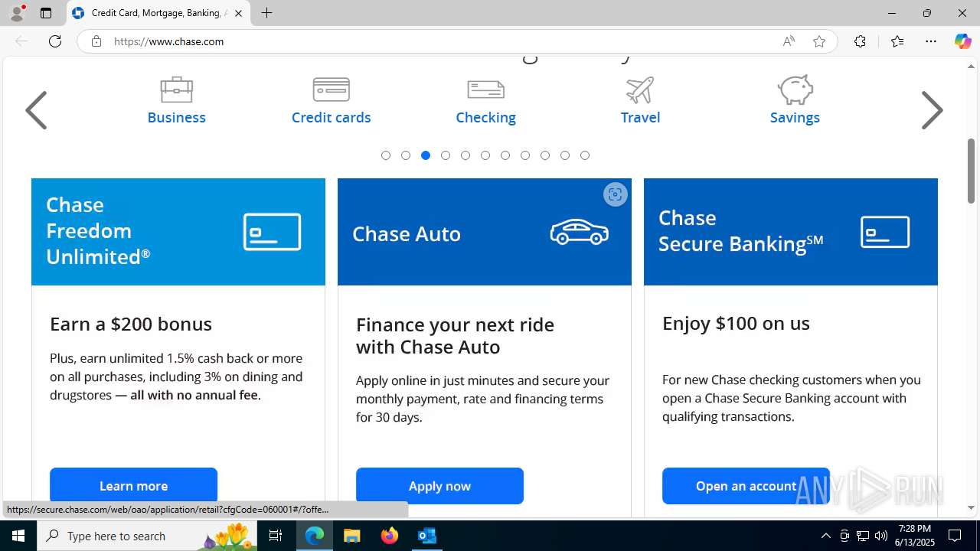980x551 pixels.
Task: Open File Explorer from the taskbar
Action: tap(351, 536)
